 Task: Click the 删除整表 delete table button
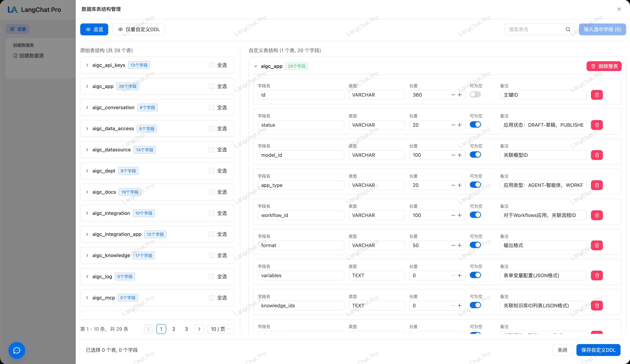click(x=604, y=66)
